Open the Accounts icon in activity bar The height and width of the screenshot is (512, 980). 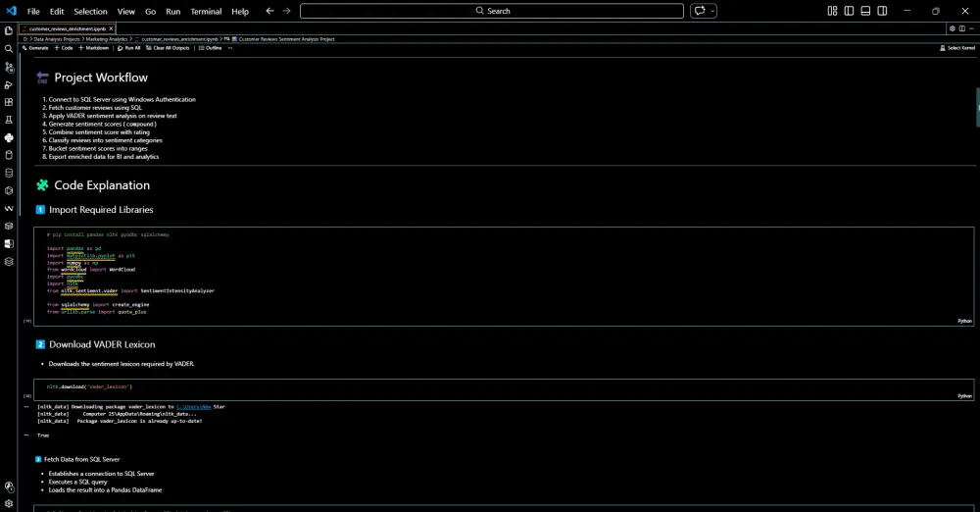pyautogui.click(x=9, y=486)
